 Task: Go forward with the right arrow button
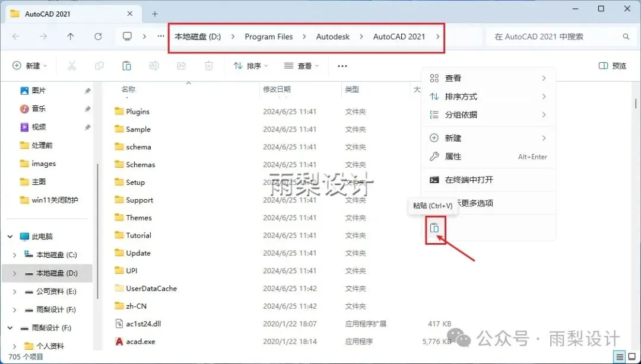[x=43, y=37]
